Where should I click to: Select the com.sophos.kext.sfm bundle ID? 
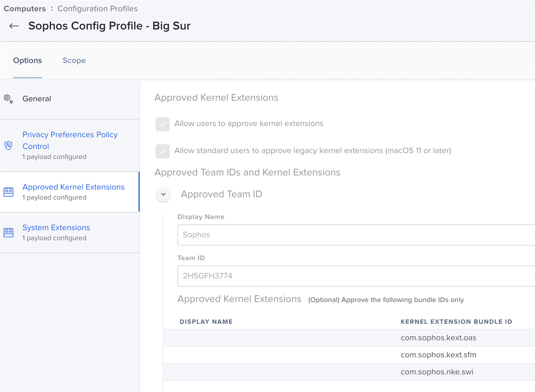pyautogui.click(x=438, y=355)
